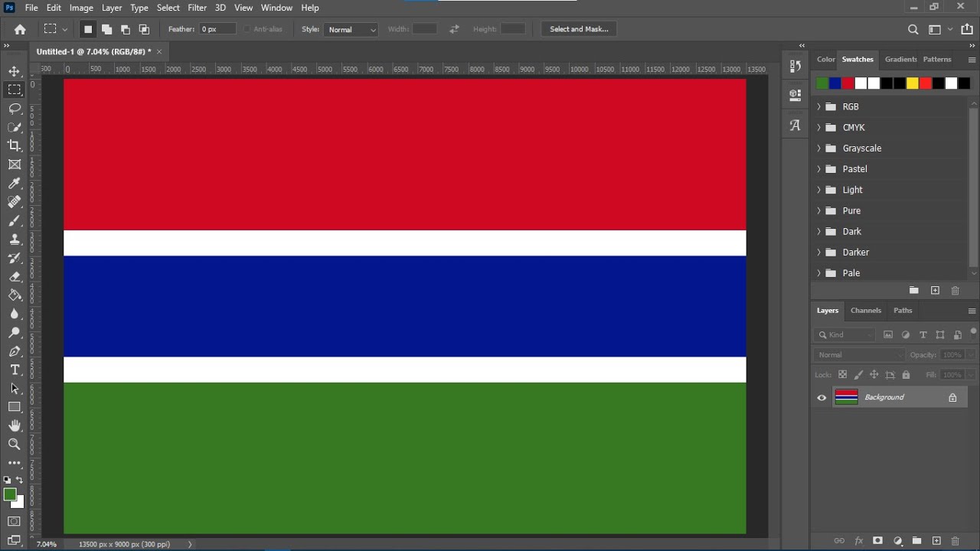The image size is (980, 551).
Task: Select the Rectangular Marquee tool in toolbox
Action: pos(15,90)
